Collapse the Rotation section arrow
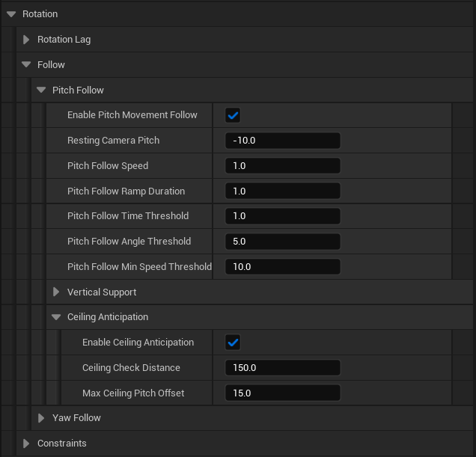Viewport: 476px width, 457px height. (11, 14)
